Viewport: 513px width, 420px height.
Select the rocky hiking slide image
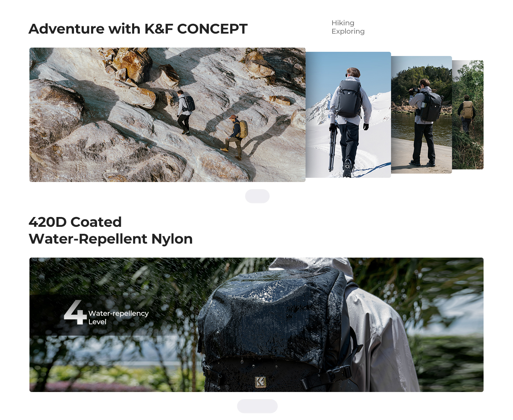click(x=167, y=115)
